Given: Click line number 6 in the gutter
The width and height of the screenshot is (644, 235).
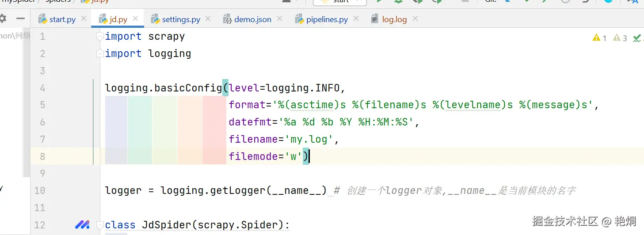Looking at the screenshot, I should 42,122.
